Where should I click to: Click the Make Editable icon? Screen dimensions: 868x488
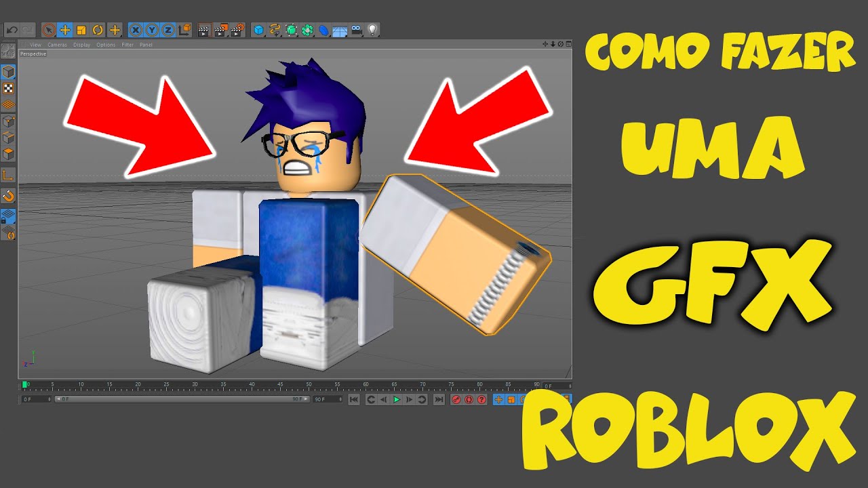tap(8, 52)
